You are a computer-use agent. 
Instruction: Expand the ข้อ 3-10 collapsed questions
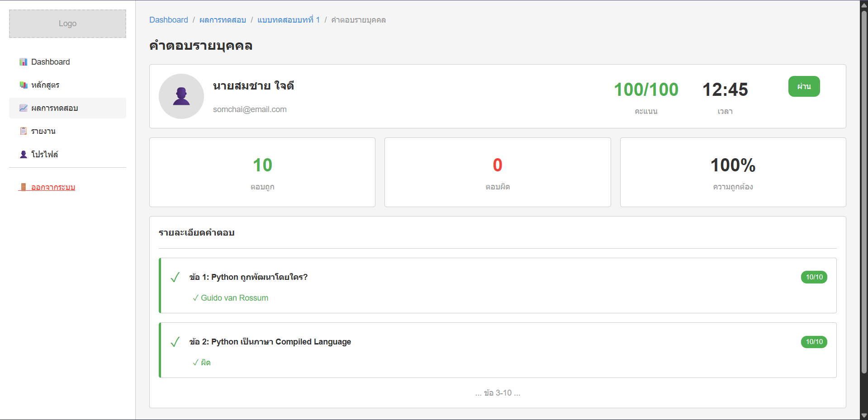(x=498, y=393)
